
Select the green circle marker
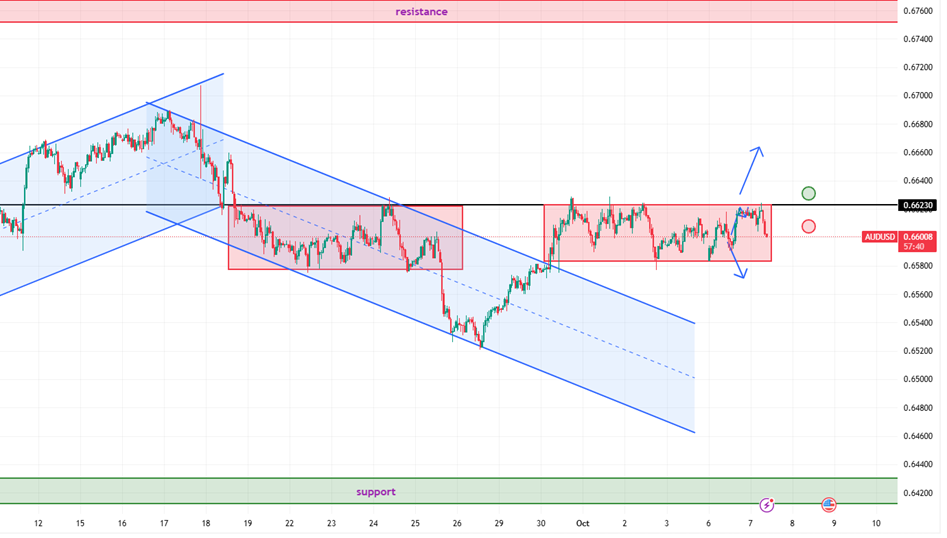click(808, 193)
